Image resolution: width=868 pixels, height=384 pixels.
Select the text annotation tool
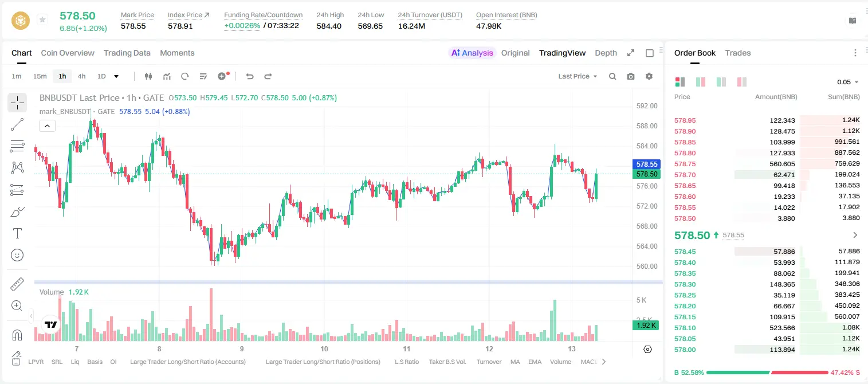[17, 233]
